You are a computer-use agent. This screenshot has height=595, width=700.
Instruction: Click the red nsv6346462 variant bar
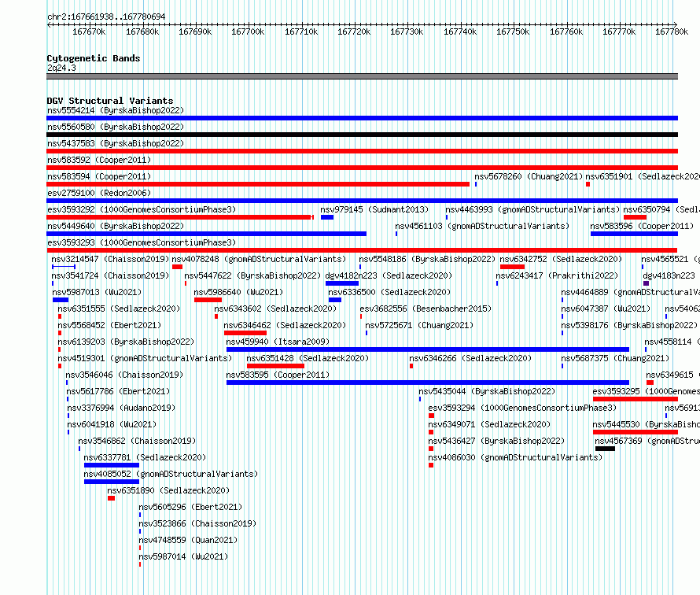point(245,333)
